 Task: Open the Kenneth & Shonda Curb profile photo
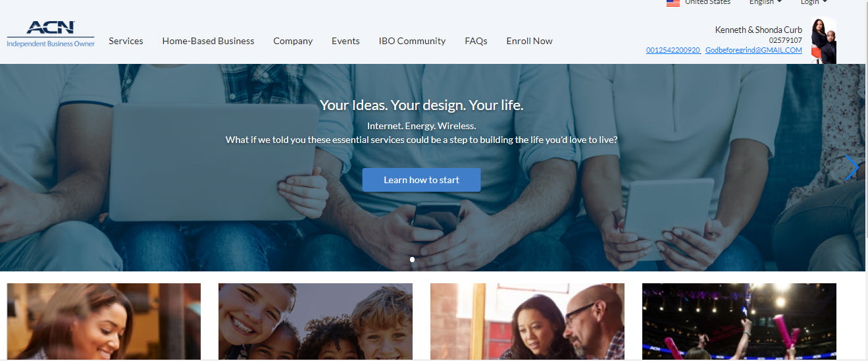coord(824,41)
